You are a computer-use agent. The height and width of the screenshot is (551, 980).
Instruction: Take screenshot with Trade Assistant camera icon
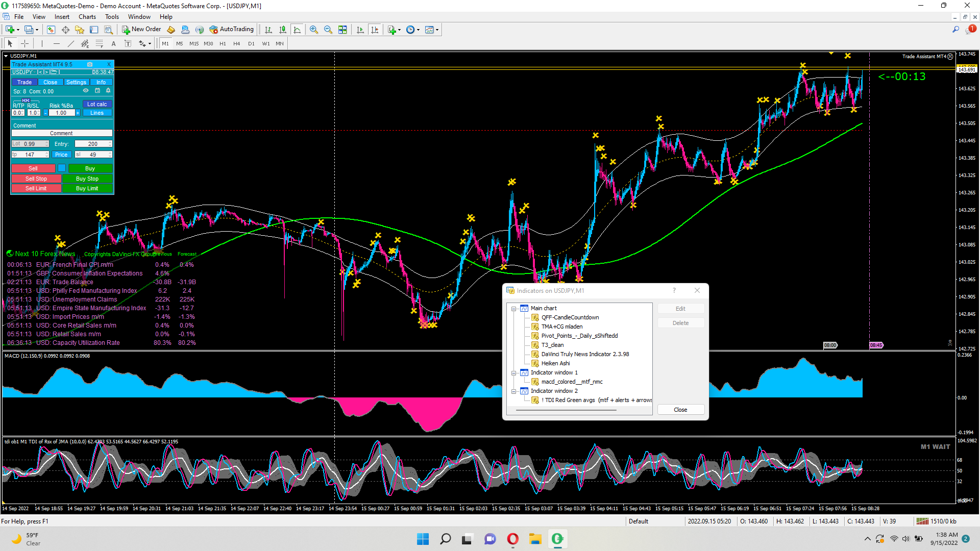tap(90, 64)
